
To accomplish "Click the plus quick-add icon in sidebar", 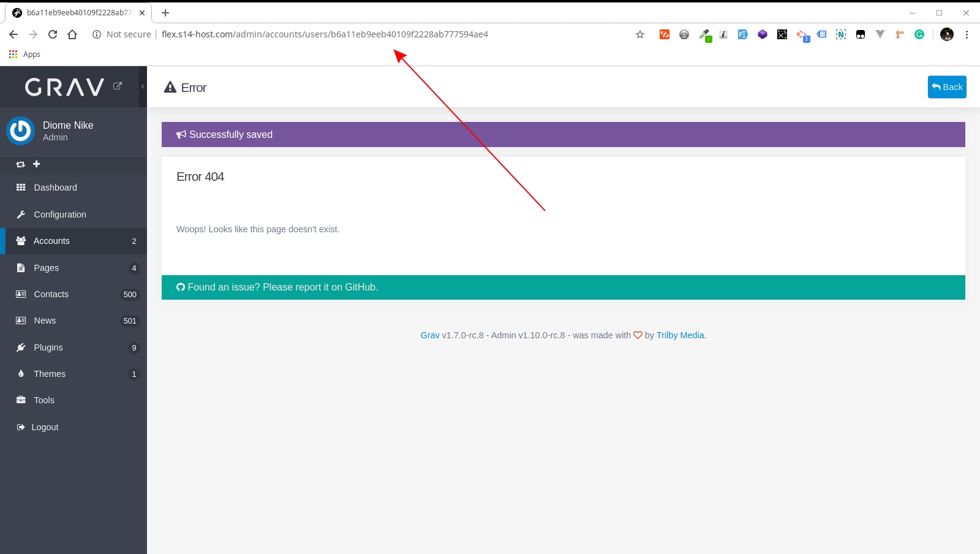I will [x=37, y=164].
